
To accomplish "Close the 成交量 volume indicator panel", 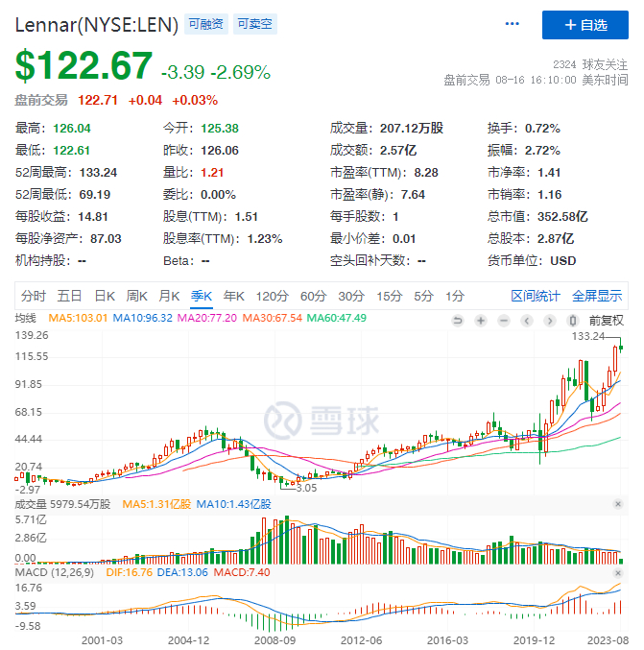I will (618, 504).
